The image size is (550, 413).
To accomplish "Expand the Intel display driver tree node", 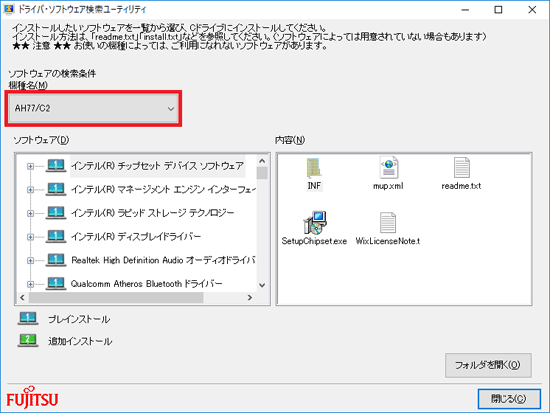I will (x=31, y=237).
